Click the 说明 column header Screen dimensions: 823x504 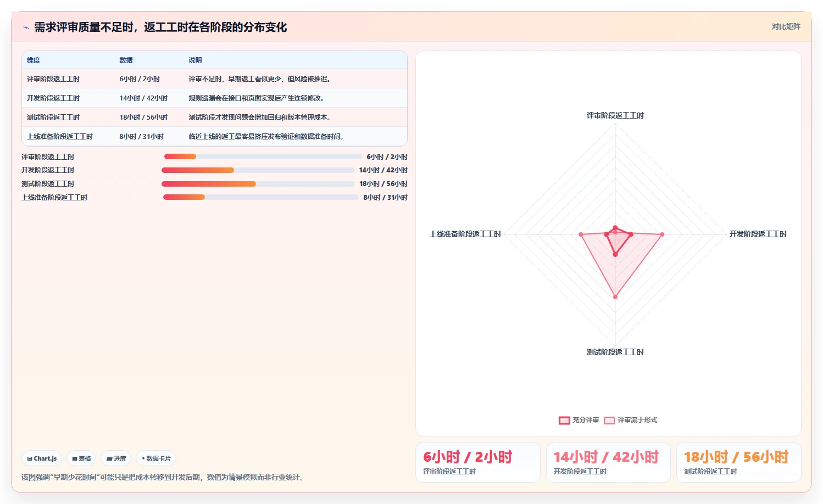click(195, 60)
